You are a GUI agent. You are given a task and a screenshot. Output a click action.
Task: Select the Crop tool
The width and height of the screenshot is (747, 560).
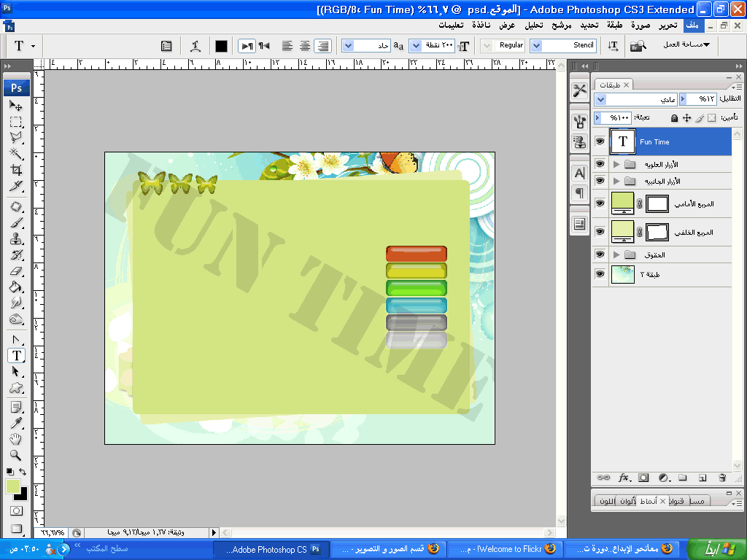click(x=16, y=170)
